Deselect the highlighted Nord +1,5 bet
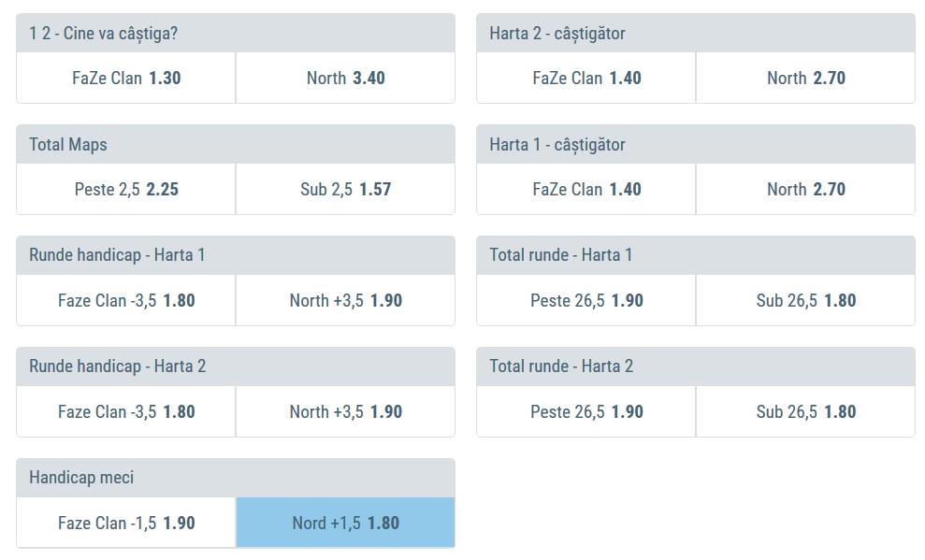The width and height of the screenshot is (925, 560). click(x=345, y=524)
